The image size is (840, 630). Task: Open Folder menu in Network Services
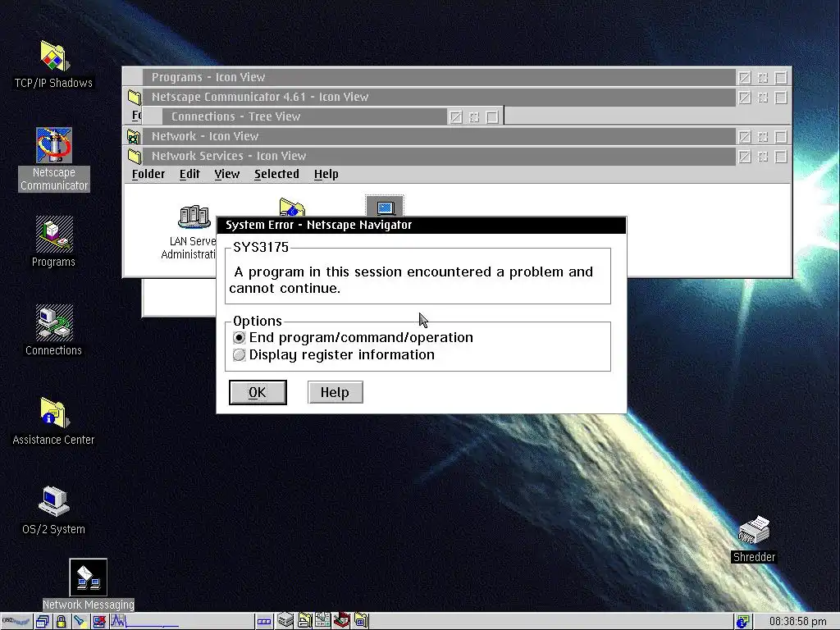[148, 174]
